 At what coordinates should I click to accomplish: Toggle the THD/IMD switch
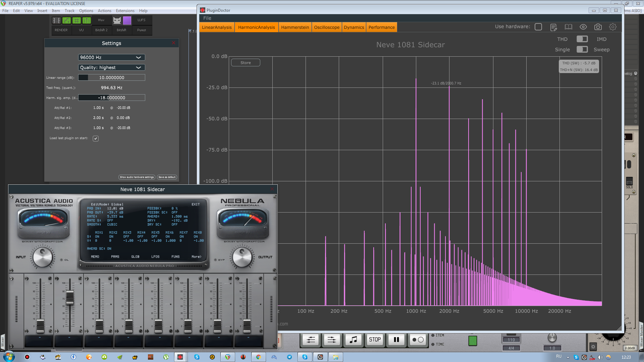[x=582, y=39]
